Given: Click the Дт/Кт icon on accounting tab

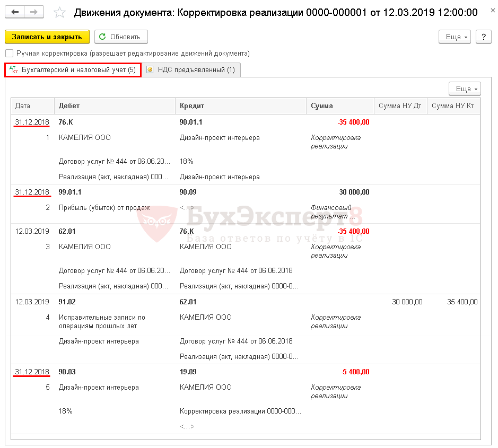Looking at the screenshot, I should click(x=14, y=70).
